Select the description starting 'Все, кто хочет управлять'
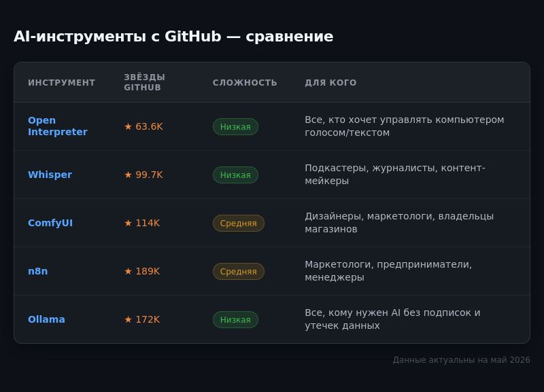Viewport: 544px width, 392px height. [x=405, y=126]
